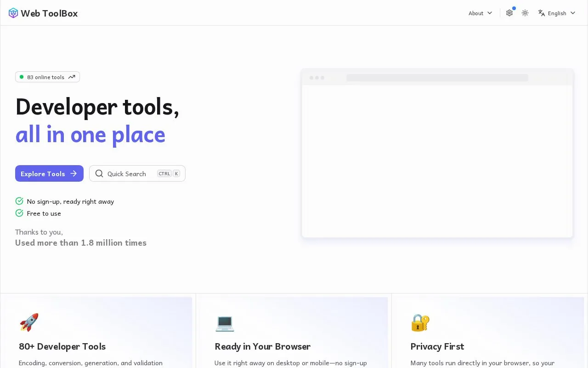Open the English language dropdown chevron

click(573, 13)
